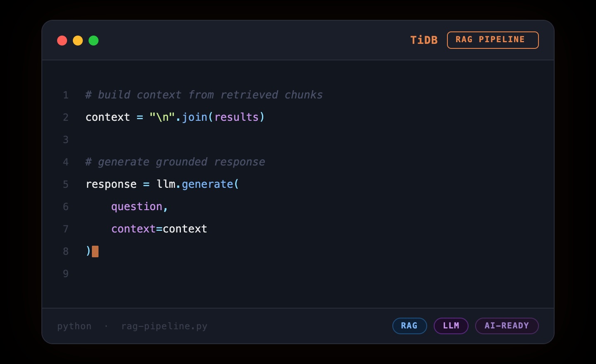Click line number 9 in gutter
The image size is (596, 364).
point(66,274)
